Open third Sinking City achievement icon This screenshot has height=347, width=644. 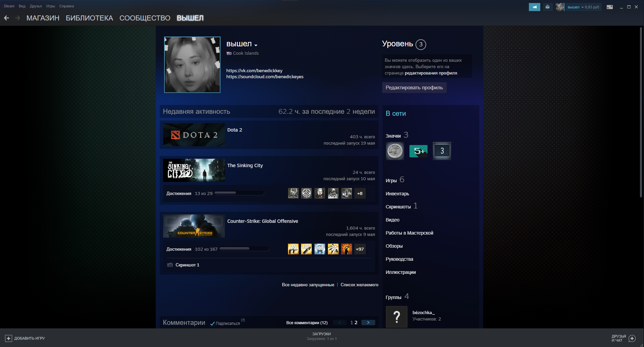[320, 193]
